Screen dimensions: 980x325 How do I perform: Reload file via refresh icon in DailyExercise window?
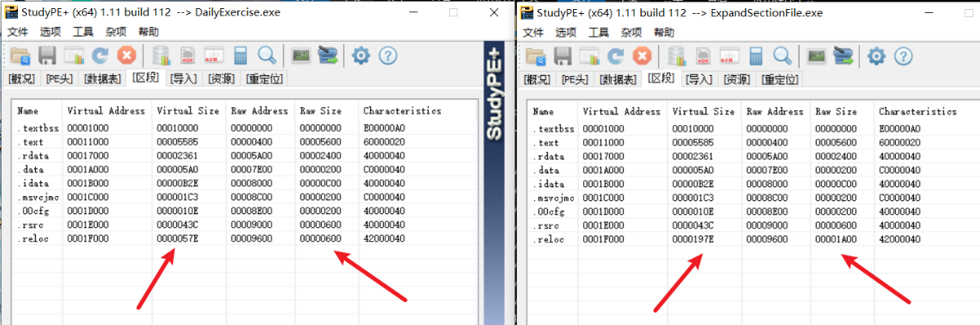click(x=100, y=56)
